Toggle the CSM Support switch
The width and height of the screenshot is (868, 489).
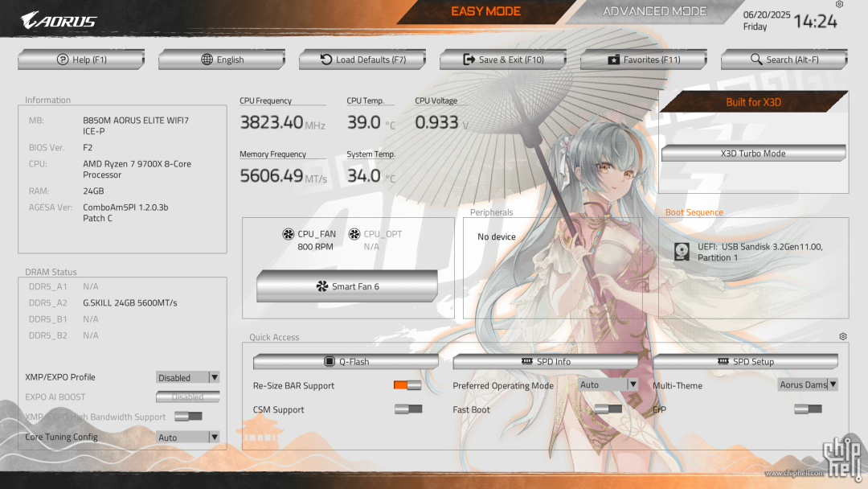pos(408,409)
